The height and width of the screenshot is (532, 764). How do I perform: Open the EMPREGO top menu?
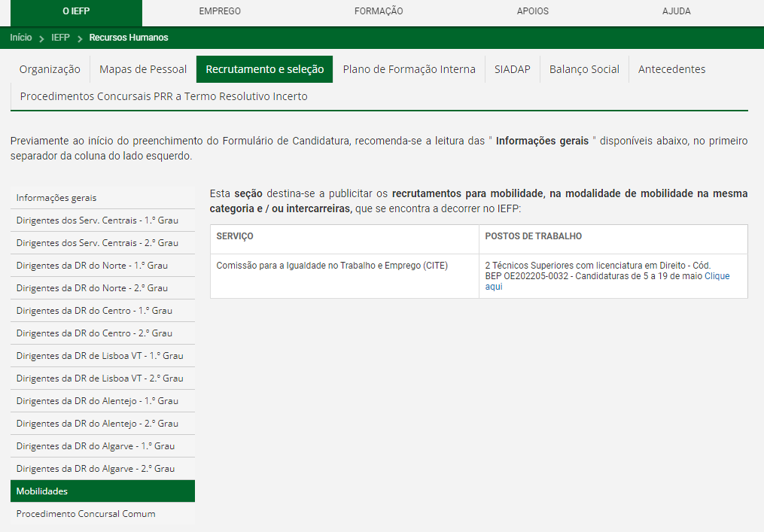tap(220, 11)
